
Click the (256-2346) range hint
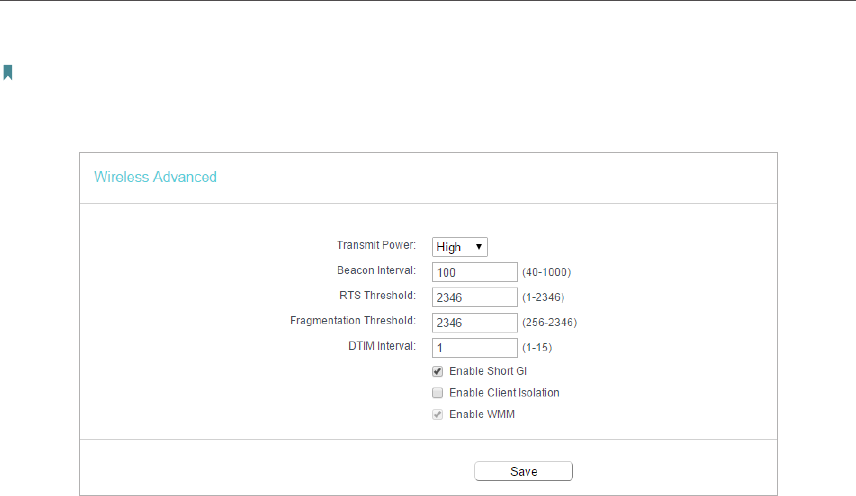tap(549, 322)
